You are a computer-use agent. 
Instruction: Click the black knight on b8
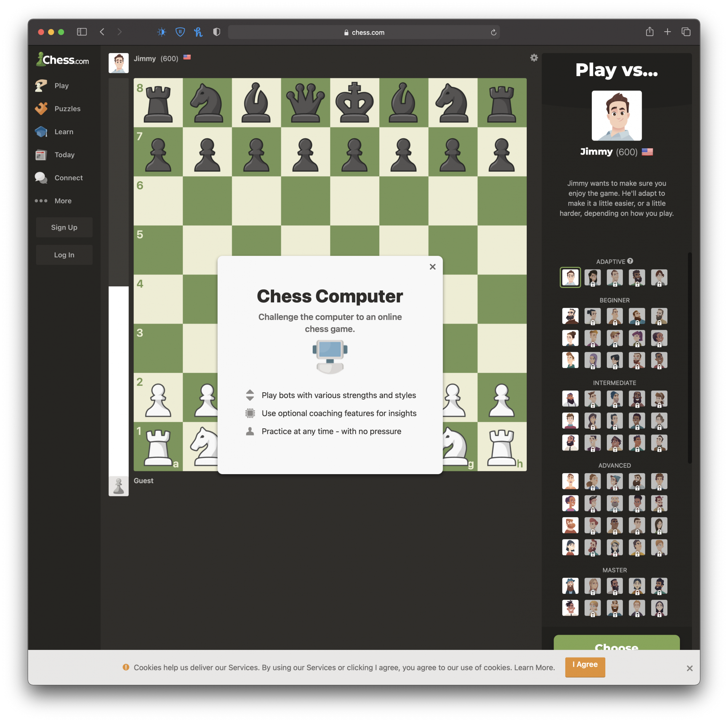(207, 103)
